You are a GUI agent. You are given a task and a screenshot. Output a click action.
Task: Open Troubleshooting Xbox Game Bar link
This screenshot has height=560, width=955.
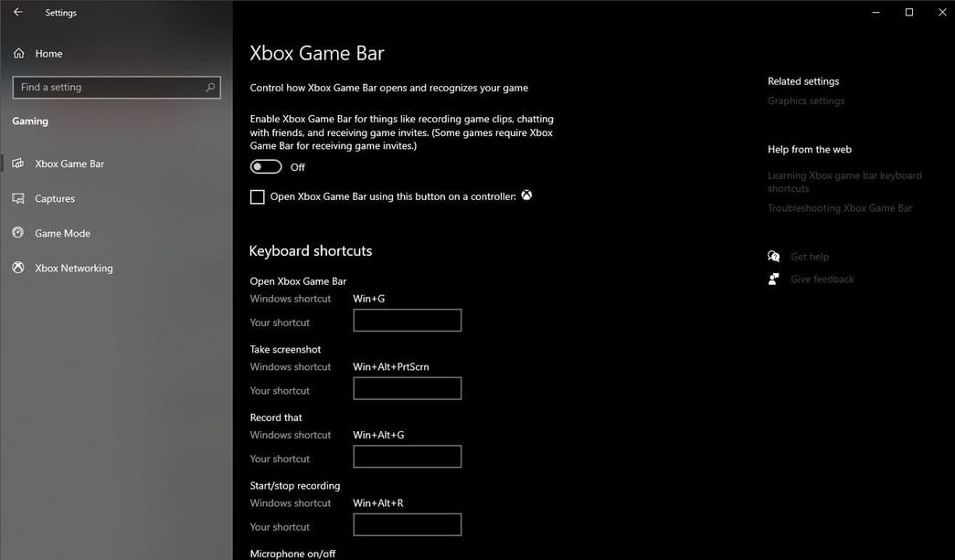839,207
